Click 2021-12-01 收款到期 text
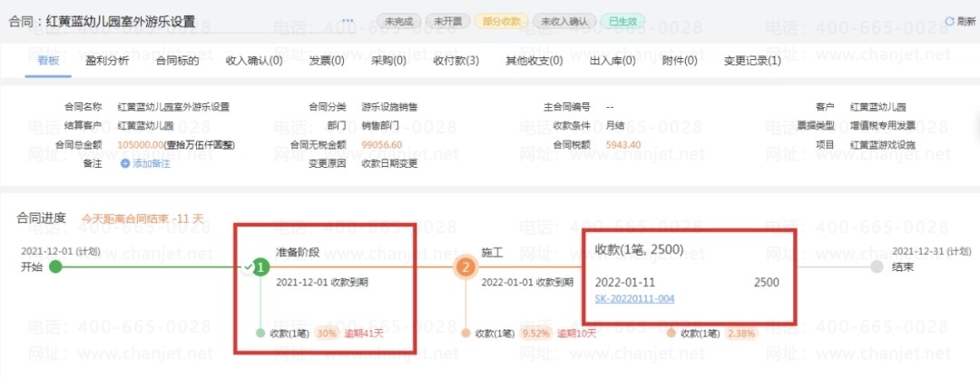Image resolution: width=980 pixels, height=378 pixels. point(322,283)
